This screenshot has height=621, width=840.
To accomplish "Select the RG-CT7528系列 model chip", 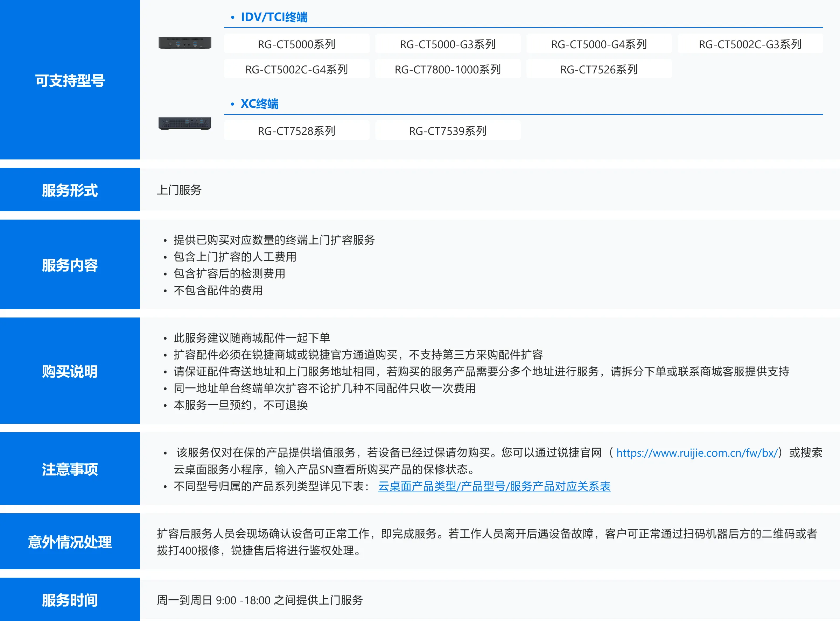I will tap(296, 131).
